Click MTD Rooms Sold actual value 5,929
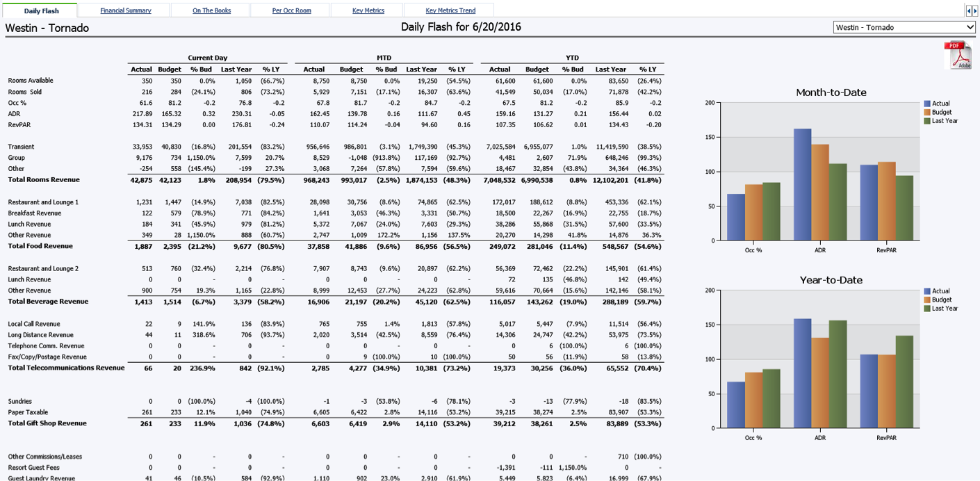The height and width of the screenshot is (481, 980). [320, 92]
